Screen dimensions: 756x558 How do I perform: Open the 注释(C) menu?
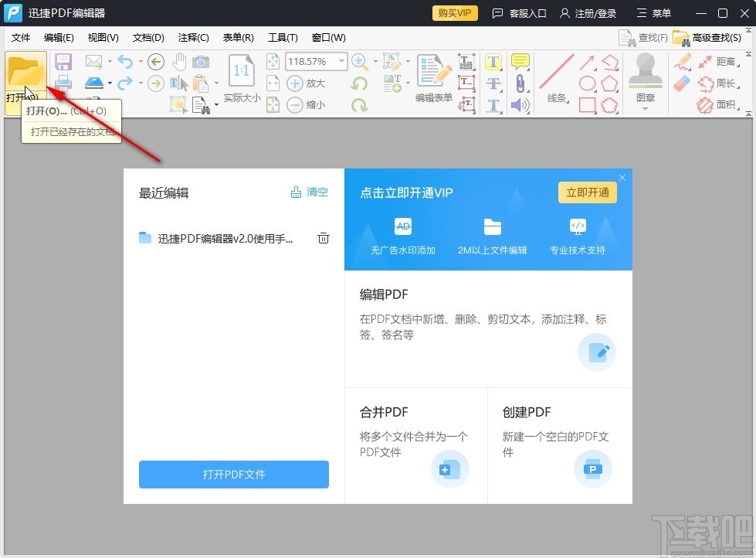pos(193,37)
